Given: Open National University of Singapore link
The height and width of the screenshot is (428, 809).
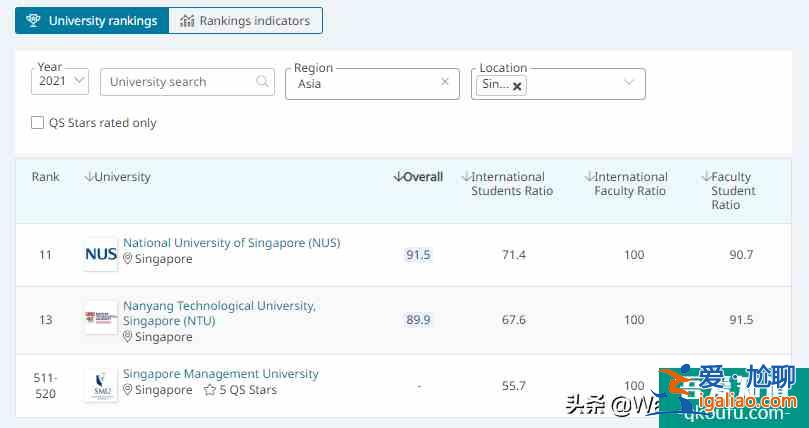Looking at the screenshot, I should pyautogui.click(x=231, y=243).
